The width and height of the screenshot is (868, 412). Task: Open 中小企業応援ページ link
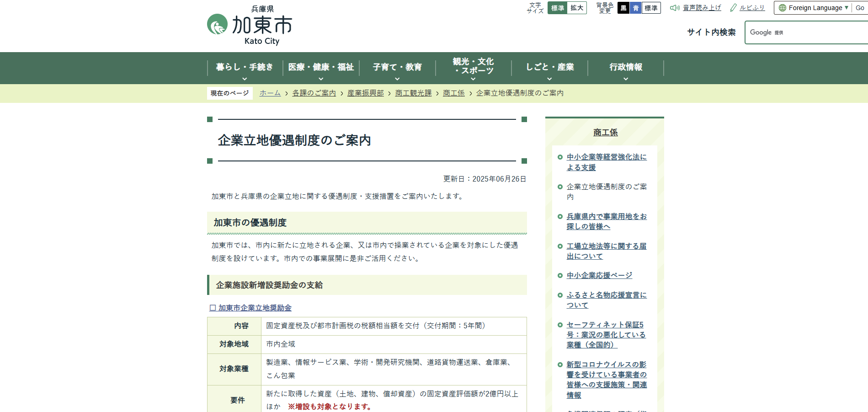coord(600,275)
